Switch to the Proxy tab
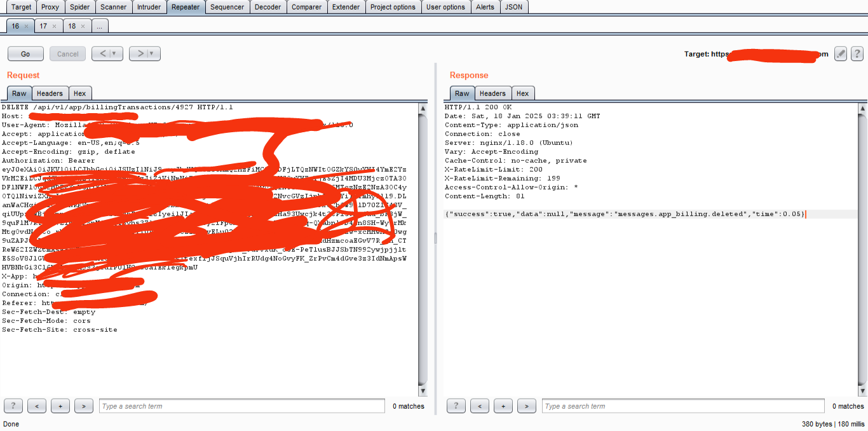This screenshot has height=431, width=868. tap(50, 7)
